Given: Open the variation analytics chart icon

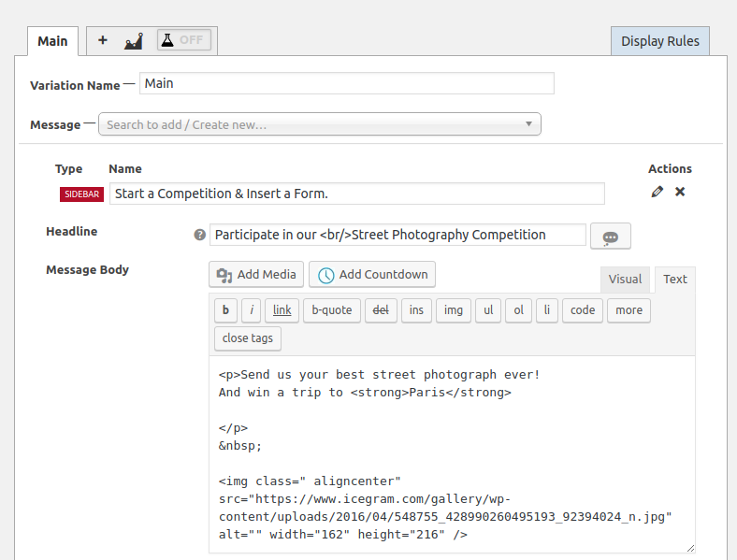Looking at the screenshot, I should click(x=134, y=41).
